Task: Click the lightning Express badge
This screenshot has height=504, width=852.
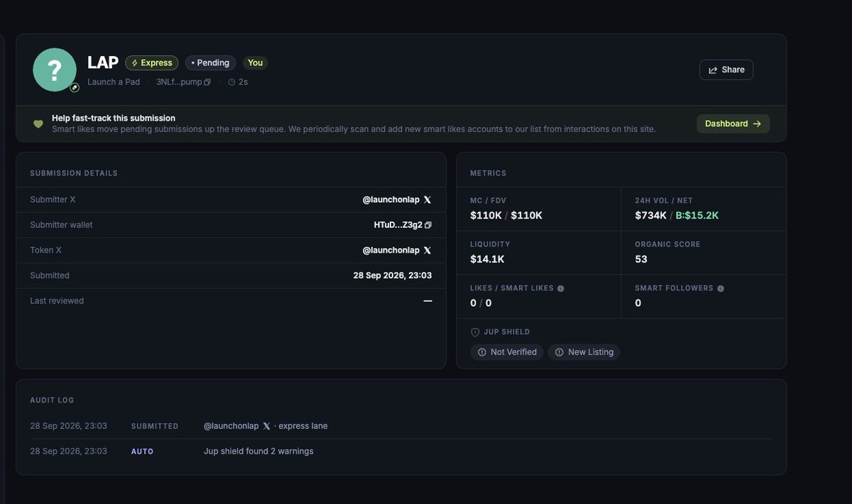Action: (152, 62)
